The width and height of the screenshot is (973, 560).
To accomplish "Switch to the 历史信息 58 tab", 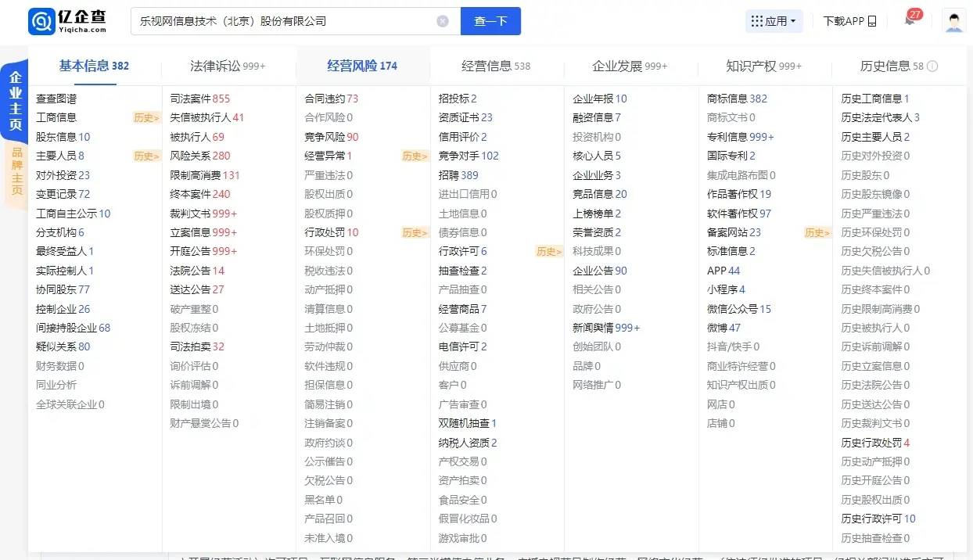I will tap(892, 66).
